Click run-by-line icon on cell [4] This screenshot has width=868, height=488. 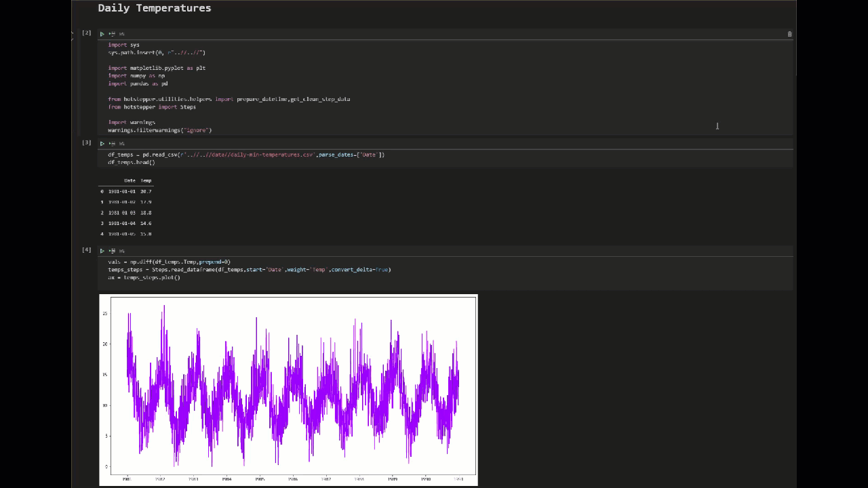click(112, 251)
